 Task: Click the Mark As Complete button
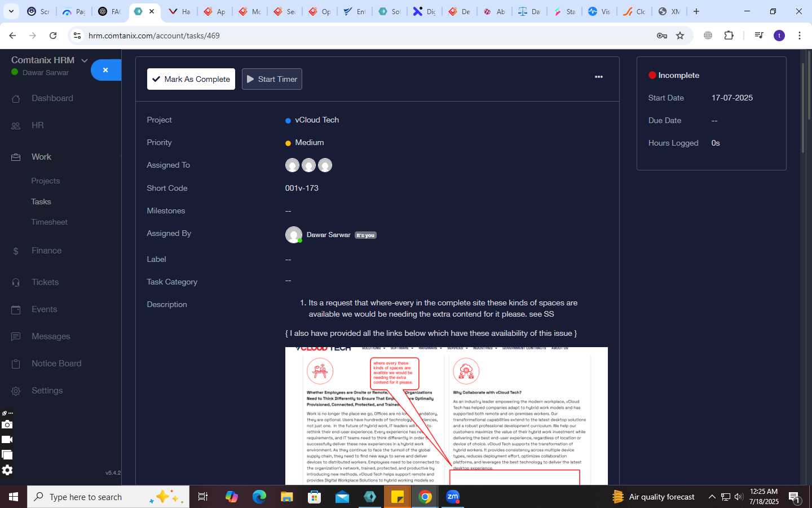coord(191,79)
